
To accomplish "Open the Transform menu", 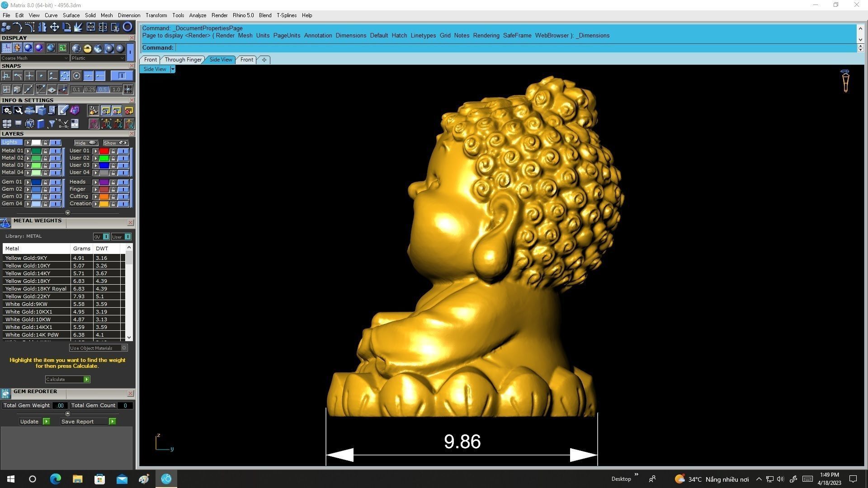I will 156,15.
